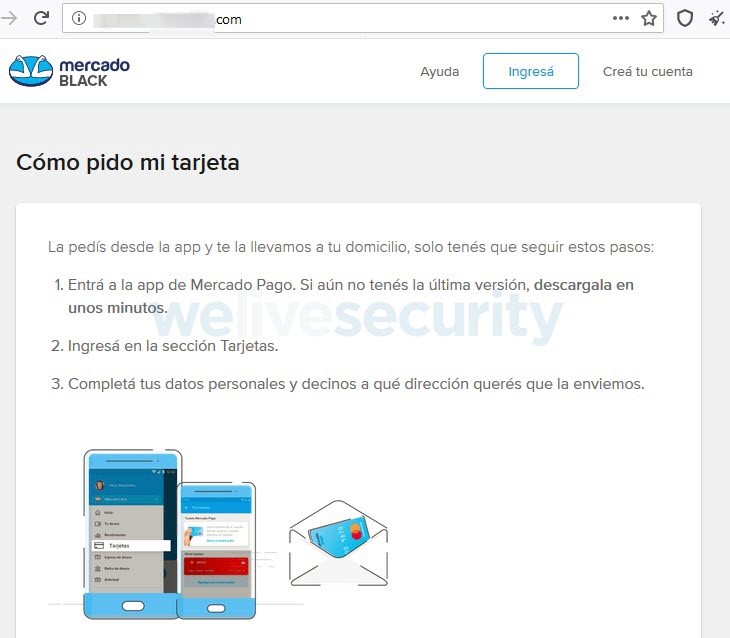This screenshot has height=638, width=730.
Task: Open the site information icon in address bar
Action: [x=79, y=18]
